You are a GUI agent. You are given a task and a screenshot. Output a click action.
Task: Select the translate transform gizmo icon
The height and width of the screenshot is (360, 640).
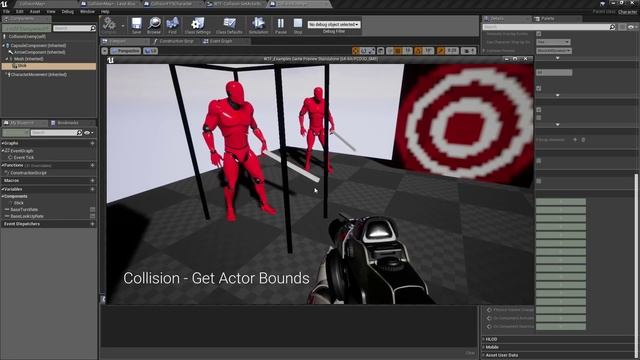click(x=356, y=51)
